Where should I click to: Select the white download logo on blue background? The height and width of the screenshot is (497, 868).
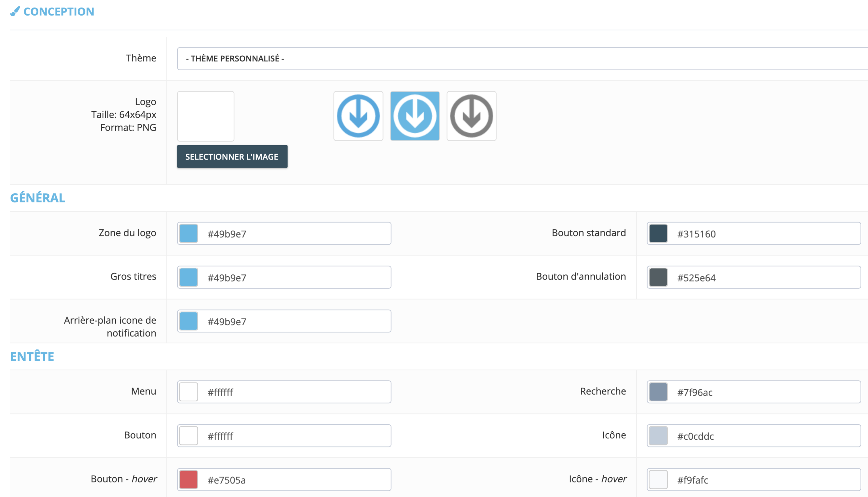(x=415, y=116)
